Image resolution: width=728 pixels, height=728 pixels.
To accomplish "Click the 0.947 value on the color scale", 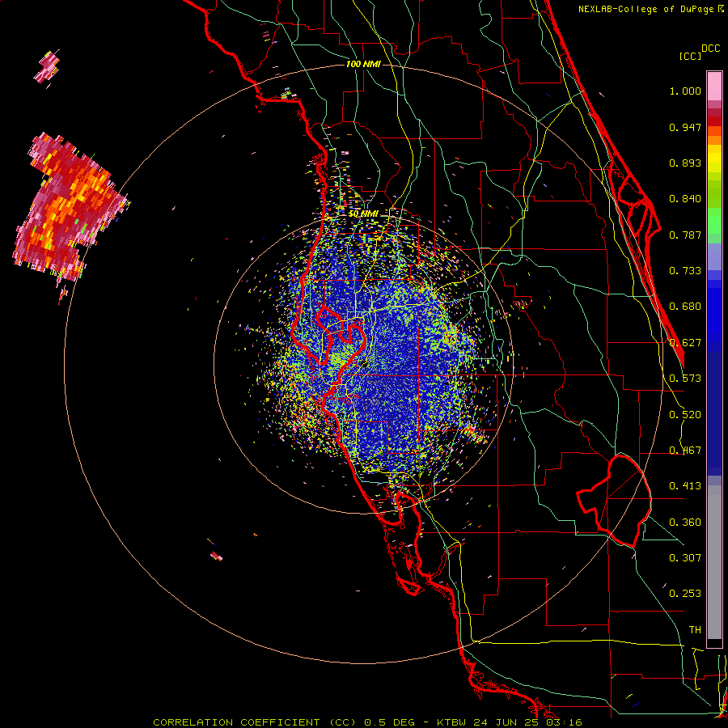I will click(x=685, y=127).
